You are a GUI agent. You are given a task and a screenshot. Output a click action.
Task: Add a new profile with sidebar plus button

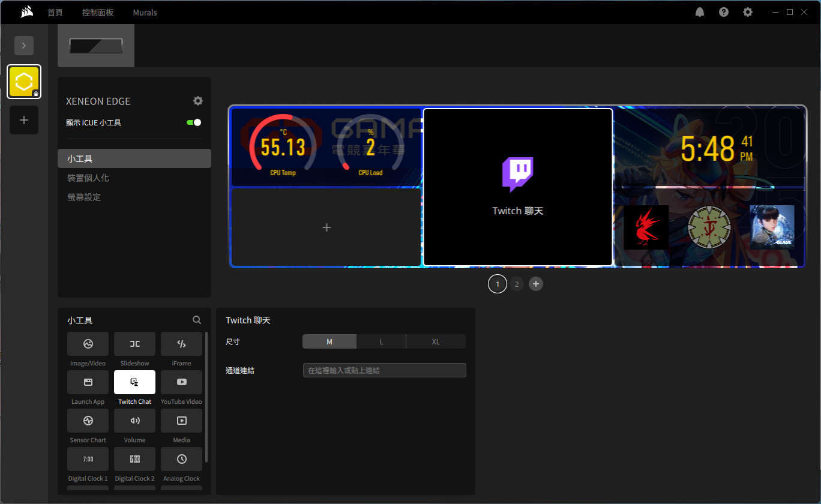tap(24, 120)
